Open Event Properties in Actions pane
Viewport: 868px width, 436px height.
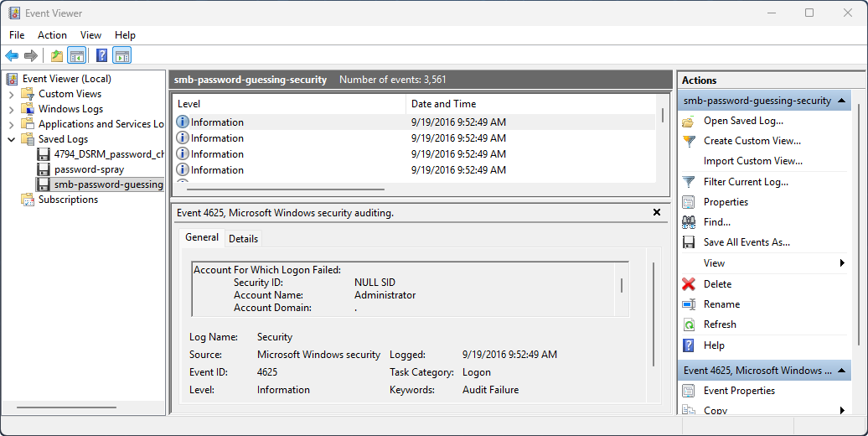click(x=738, y=391)
